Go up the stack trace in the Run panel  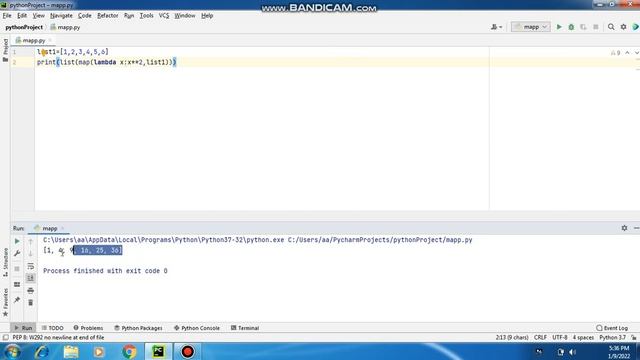coord(31,242)
